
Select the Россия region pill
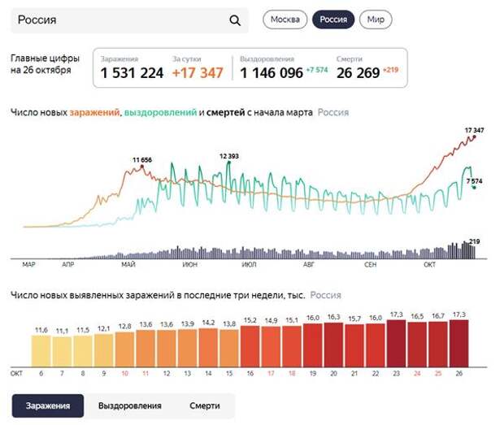tap(333, 20)
